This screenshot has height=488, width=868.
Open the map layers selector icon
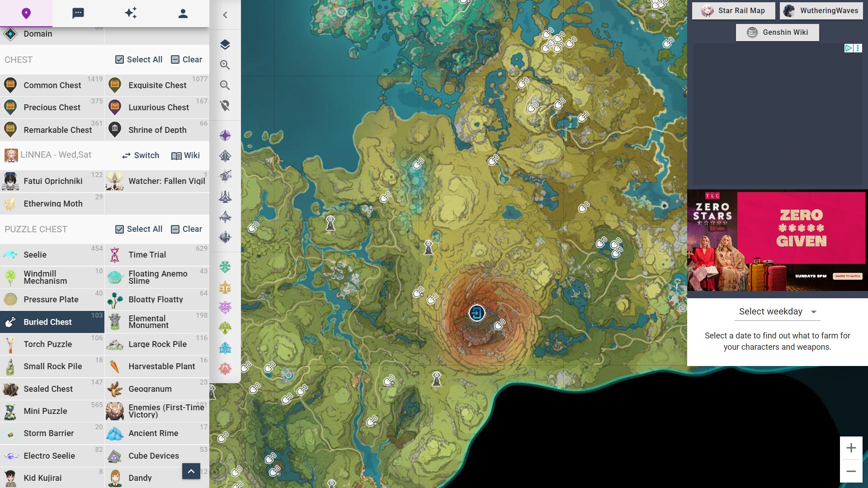coord(225,44)
